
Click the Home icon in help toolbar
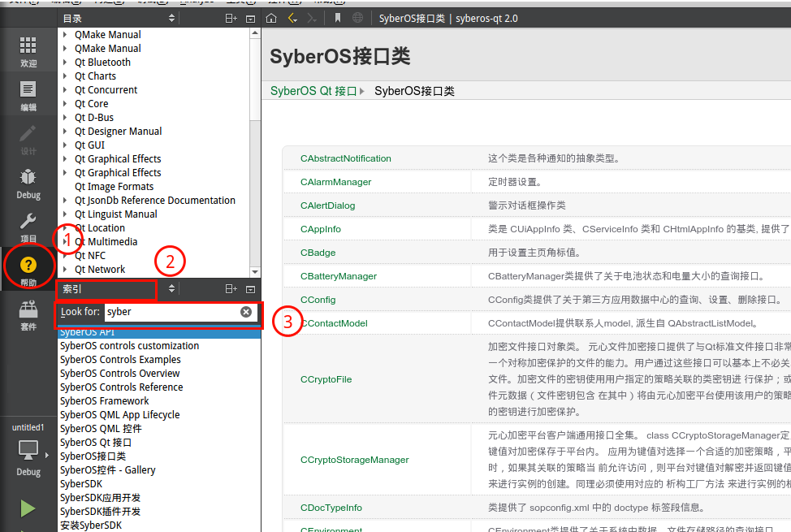tap(272, 18)
